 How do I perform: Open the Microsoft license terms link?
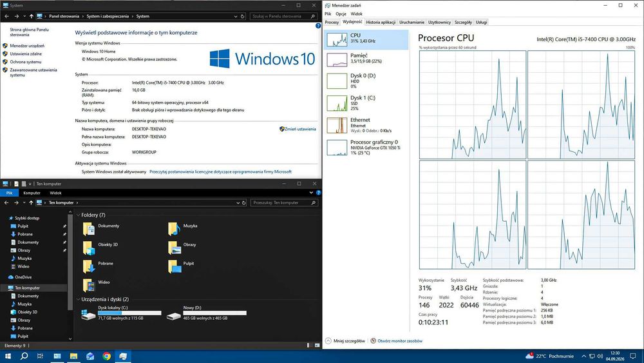click(x=220, y=172)
